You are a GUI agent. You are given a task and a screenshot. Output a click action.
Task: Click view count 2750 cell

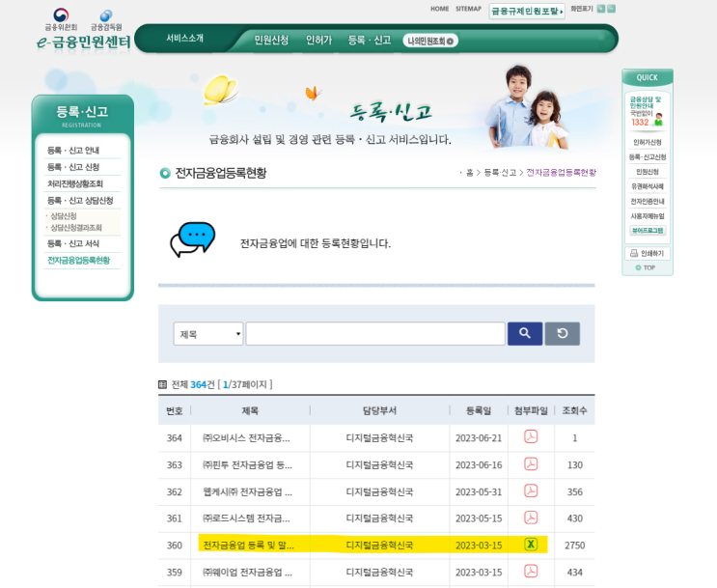click(574, 545)
